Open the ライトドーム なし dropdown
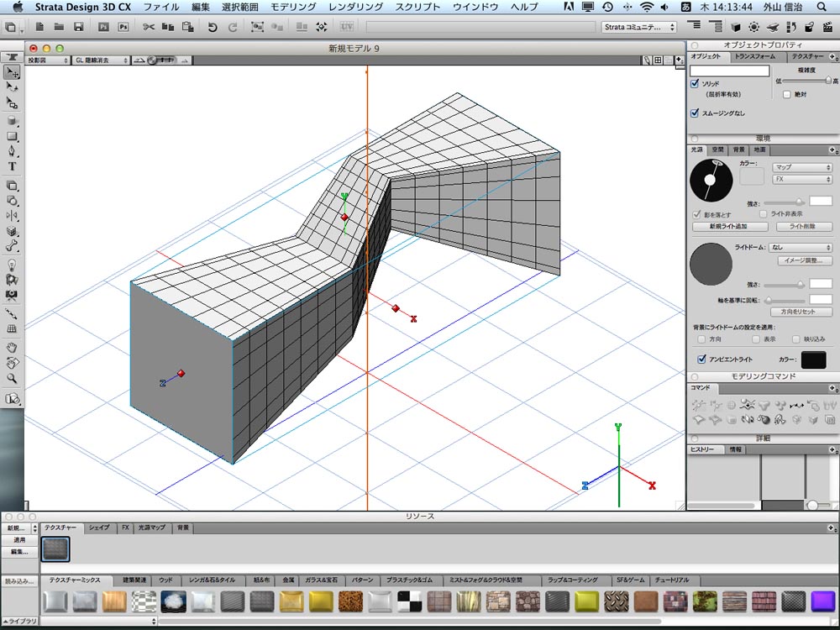Image resolution: width=840 pixels, height=630 pixels. [x=801, y=247]
